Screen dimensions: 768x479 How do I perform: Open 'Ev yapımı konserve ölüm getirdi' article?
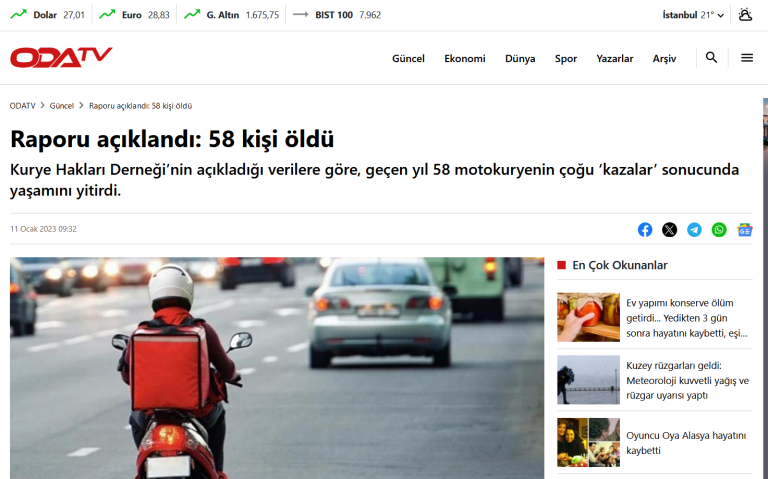(687, 318)
